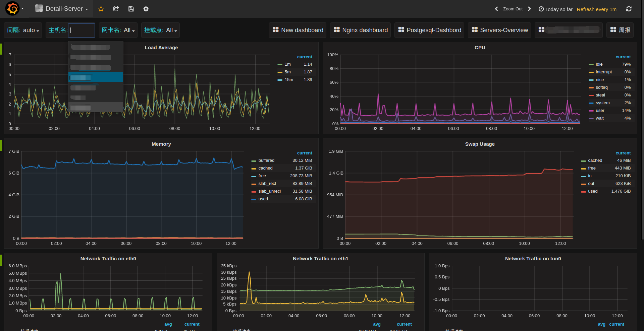
Task: Shift time range forward with right arrow
Action: (x=529, y=9)
